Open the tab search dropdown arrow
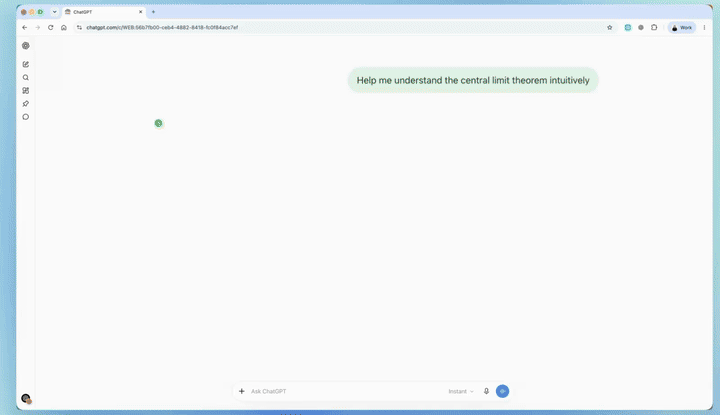The image size is (720, 415). (55, 12)
